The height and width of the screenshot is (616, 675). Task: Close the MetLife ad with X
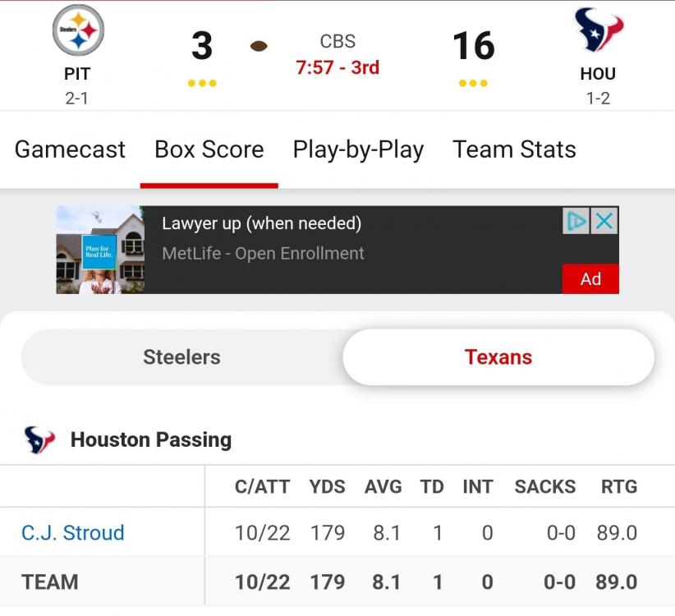[604, 221]
